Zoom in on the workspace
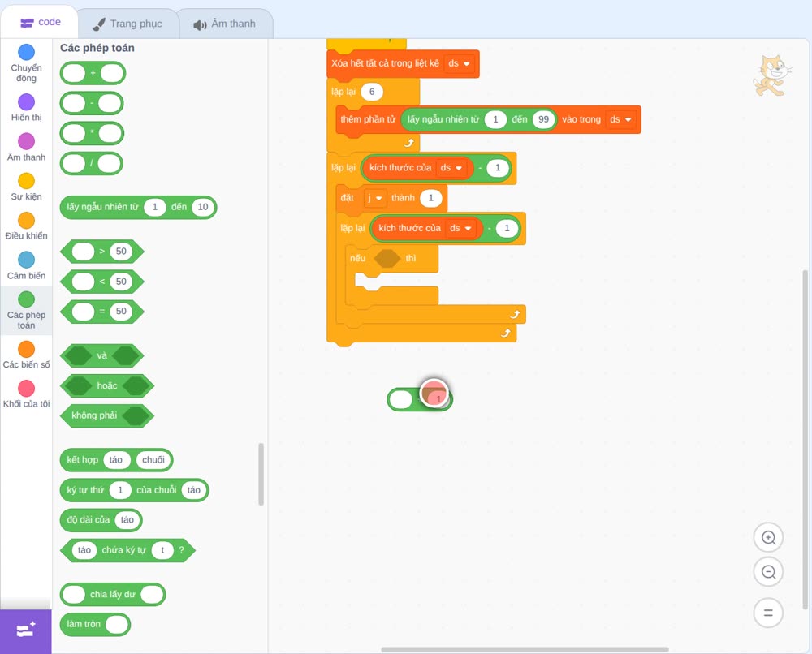Screen dimensions: 812x654 click(768, 538)
